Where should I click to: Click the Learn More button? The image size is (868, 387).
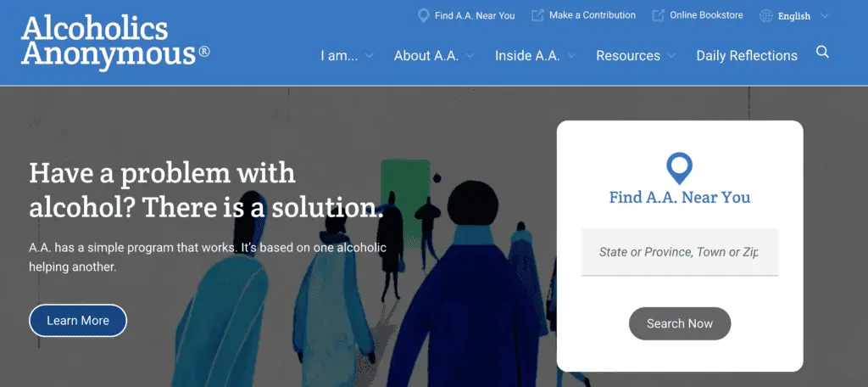click(x=78, y=321)
